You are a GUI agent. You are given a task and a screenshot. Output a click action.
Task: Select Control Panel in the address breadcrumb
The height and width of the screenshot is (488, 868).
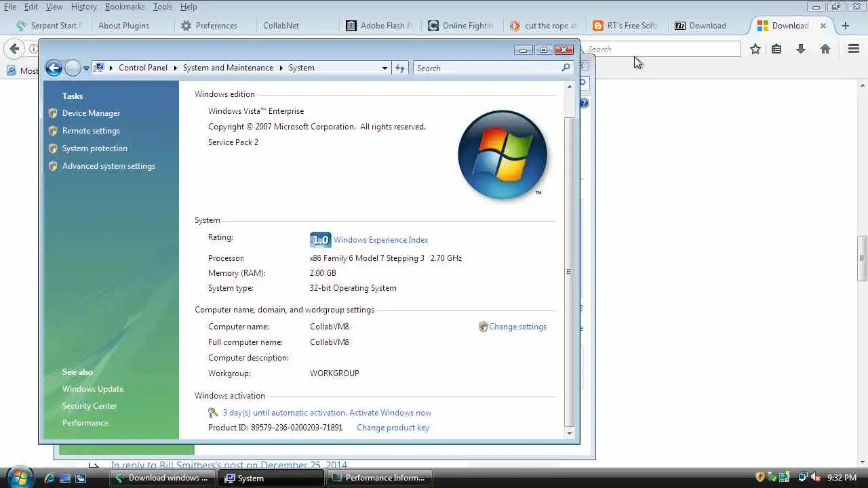[143, 68]
